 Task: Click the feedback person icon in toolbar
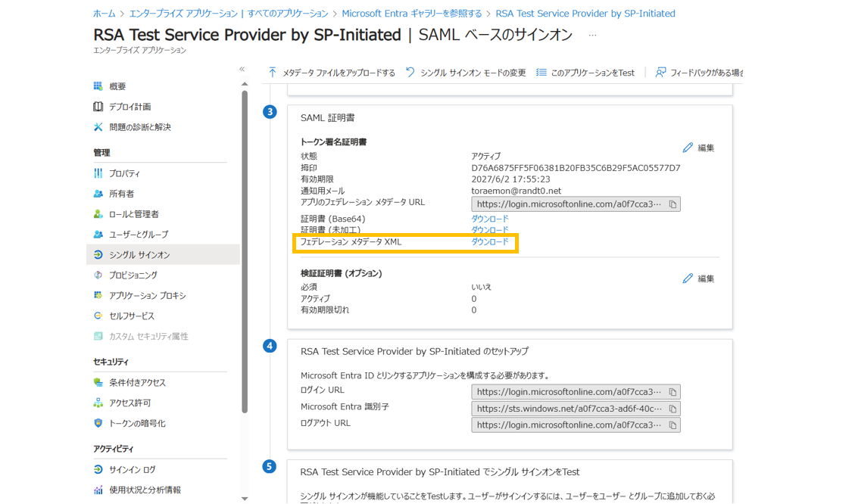660,72
